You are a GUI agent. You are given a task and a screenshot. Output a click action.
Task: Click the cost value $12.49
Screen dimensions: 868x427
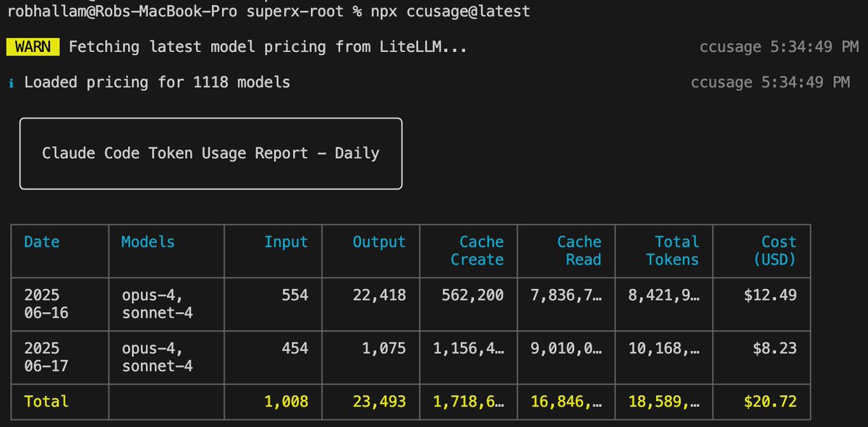770,296
